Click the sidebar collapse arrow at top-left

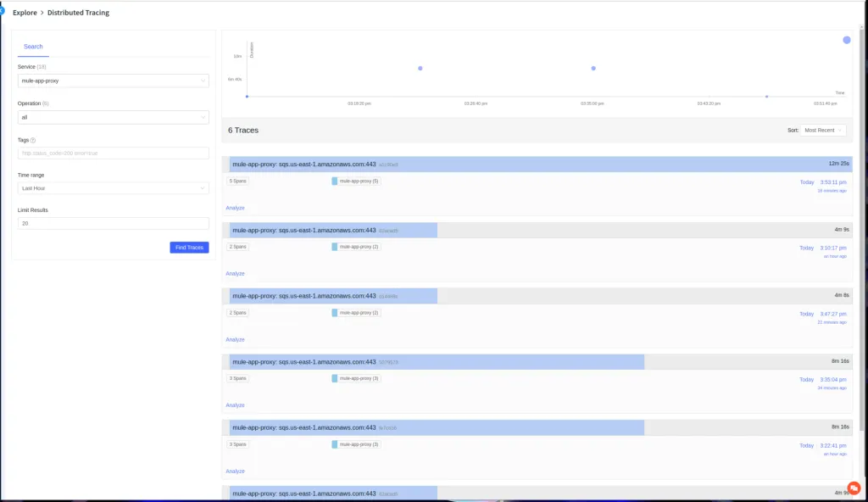click(x=2, y=11)
